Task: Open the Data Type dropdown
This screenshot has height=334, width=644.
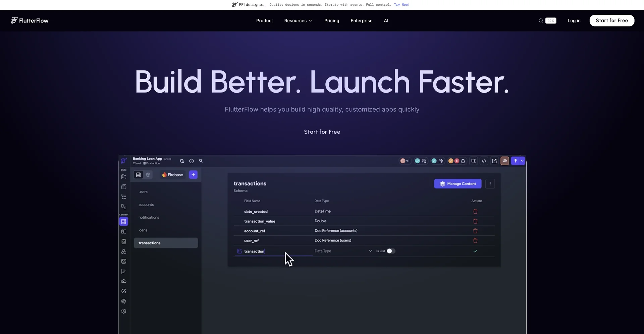Action: (x=343, y=251)
